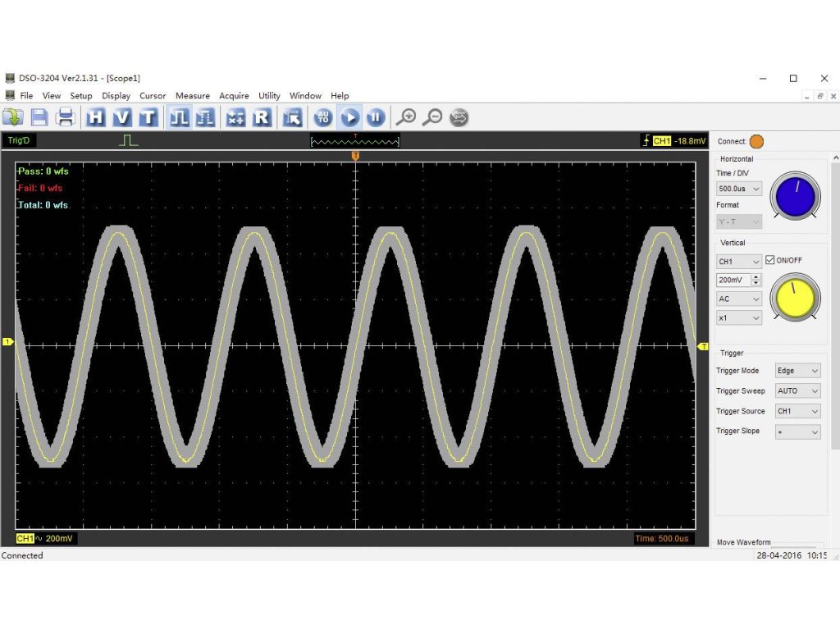The height and width of the screenshot is (630, 840).
Task: Open the Trigger settings T icon
Action: 148,117
